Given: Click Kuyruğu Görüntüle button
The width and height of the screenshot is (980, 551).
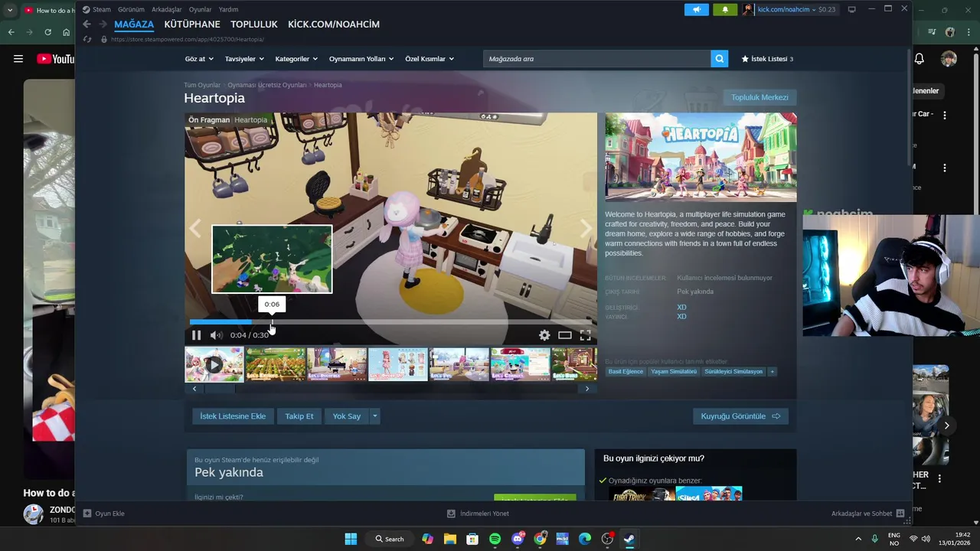Looking at the screenshot, I should (740, 416).
